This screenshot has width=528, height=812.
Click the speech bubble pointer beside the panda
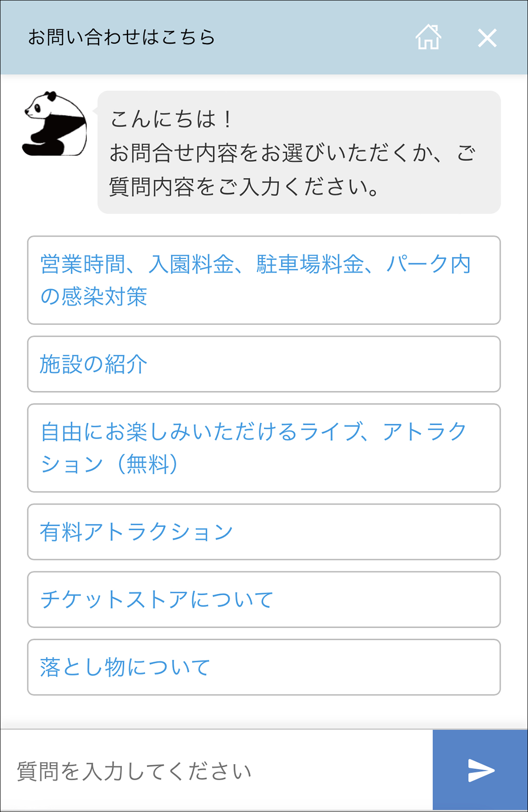pyautogui.click(x=95, y=110)
